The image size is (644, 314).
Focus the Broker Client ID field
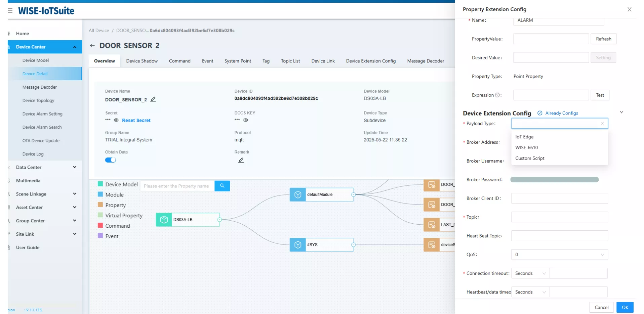click(x=560, y=198)
